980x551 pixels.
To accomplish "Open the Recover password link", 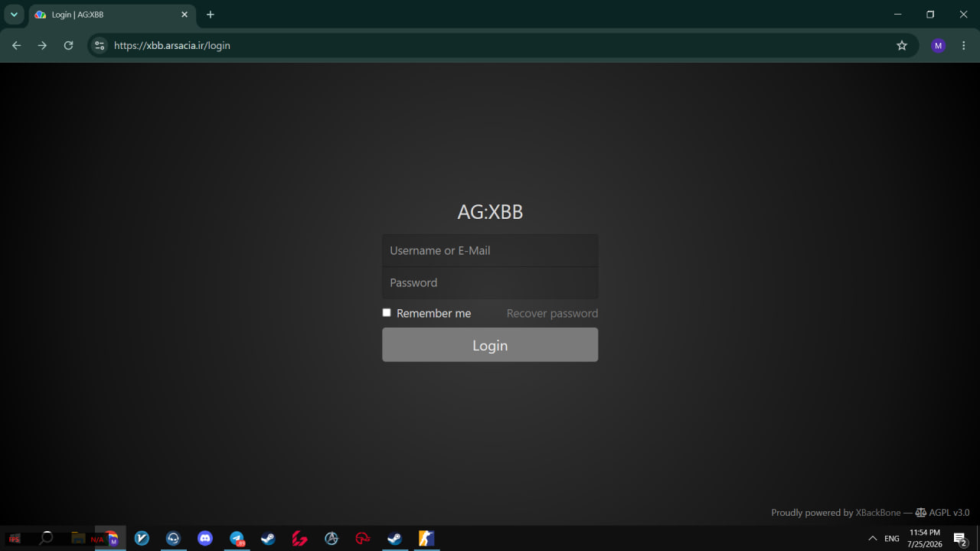I will pyautogui.click(x=552, y=314).
